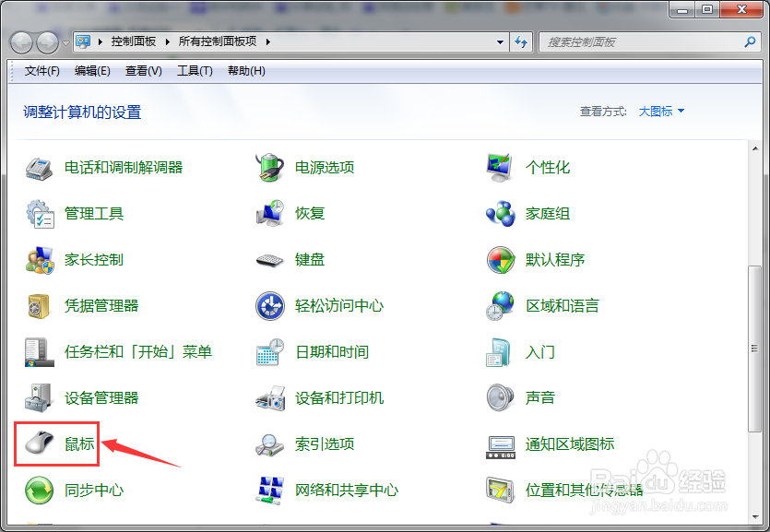This screenshot has width=770, height=532.
Task: Open the Default Programs (默认程序) icon
Action: tap(501, 260)
